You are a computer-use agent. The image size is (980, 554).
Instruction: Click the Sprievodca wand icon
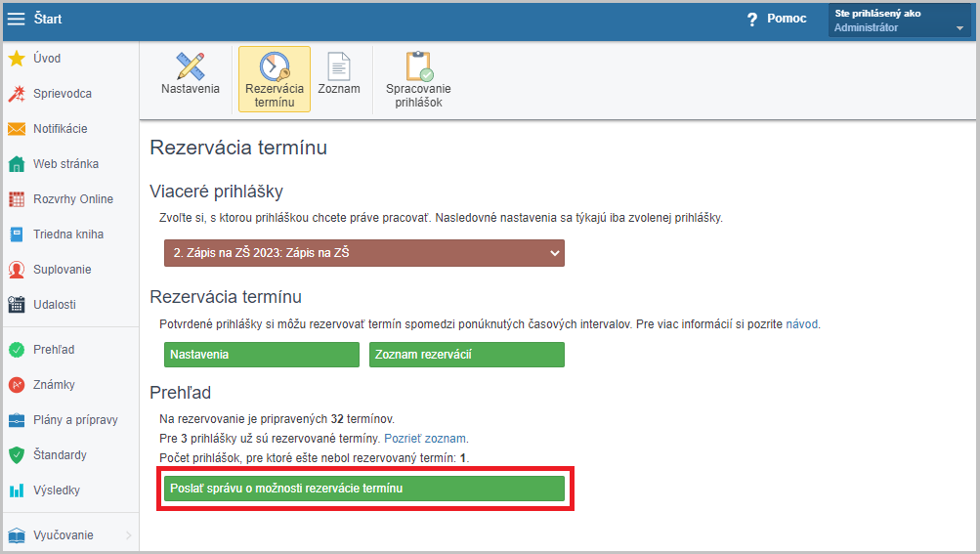tap(17, 94)
